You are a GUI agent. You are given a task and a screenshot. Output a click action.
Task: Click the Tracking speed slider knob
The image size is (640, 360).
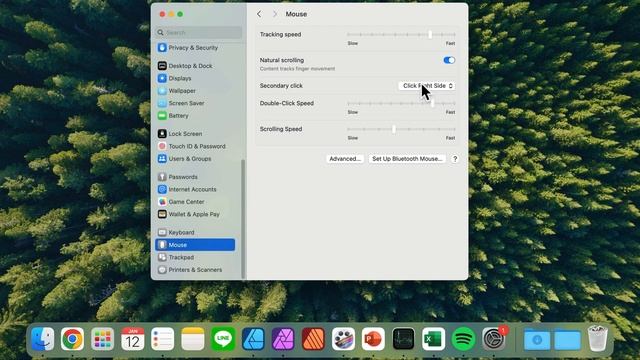pyautogui.click(x=430, y=35)
